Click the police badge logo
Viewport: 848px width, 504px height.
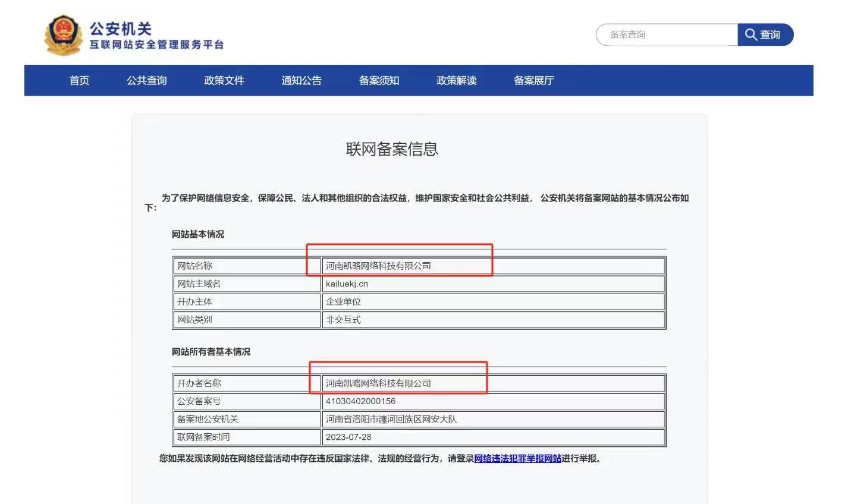pyautogui.click(x=63, y=36)
